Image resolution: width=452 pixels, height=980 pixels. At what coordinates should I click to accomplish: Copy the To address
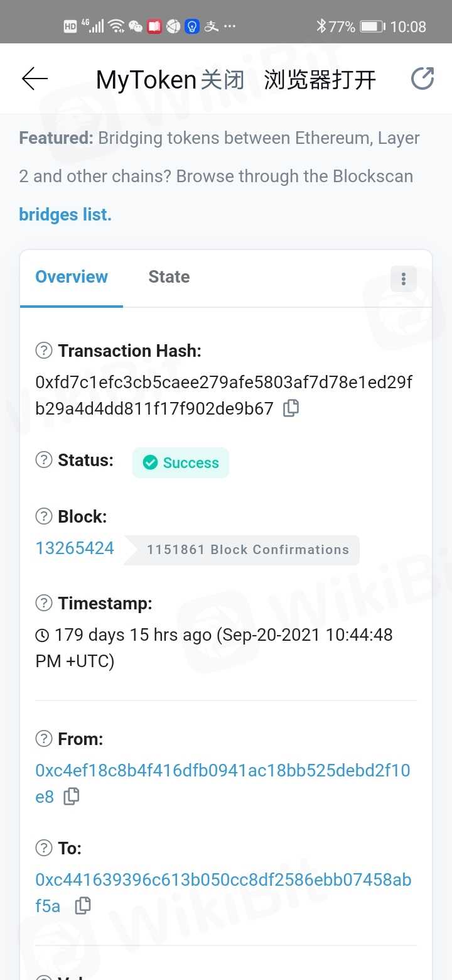83,905
